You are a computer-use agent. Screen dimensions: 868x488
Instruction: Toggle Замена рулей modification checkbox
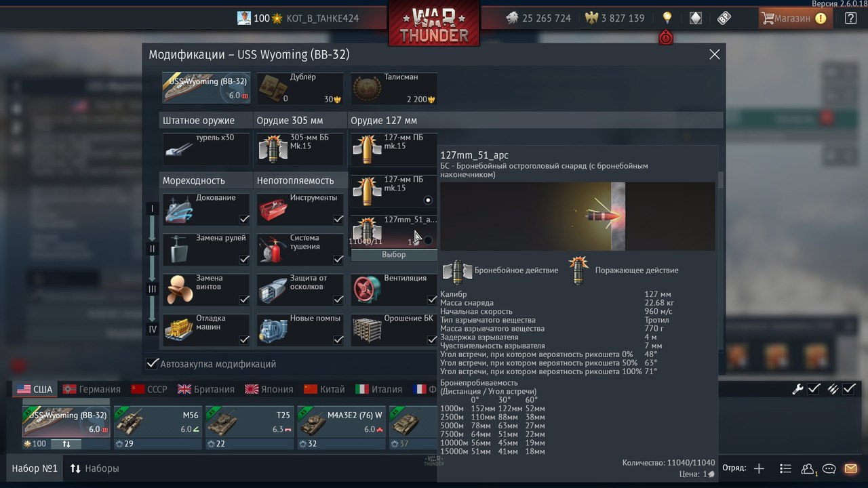[x=244, y=260]
